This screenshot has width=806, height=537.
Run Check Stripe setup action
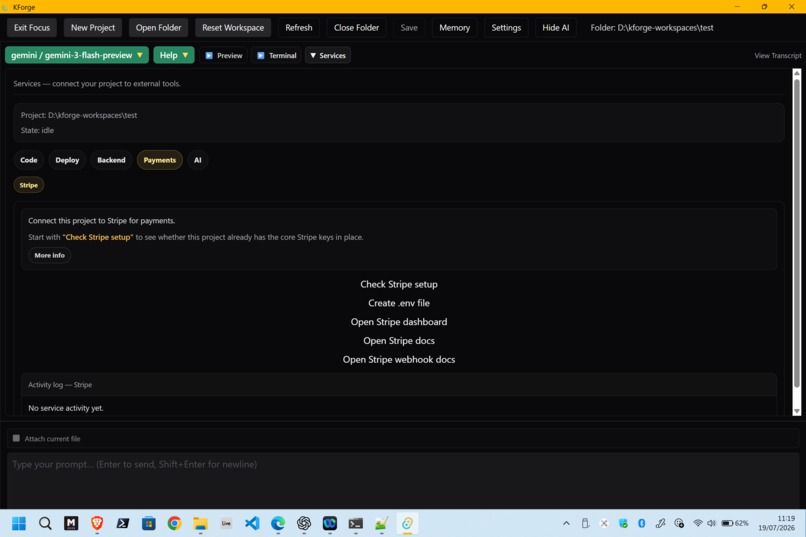[x=399, y=284]
